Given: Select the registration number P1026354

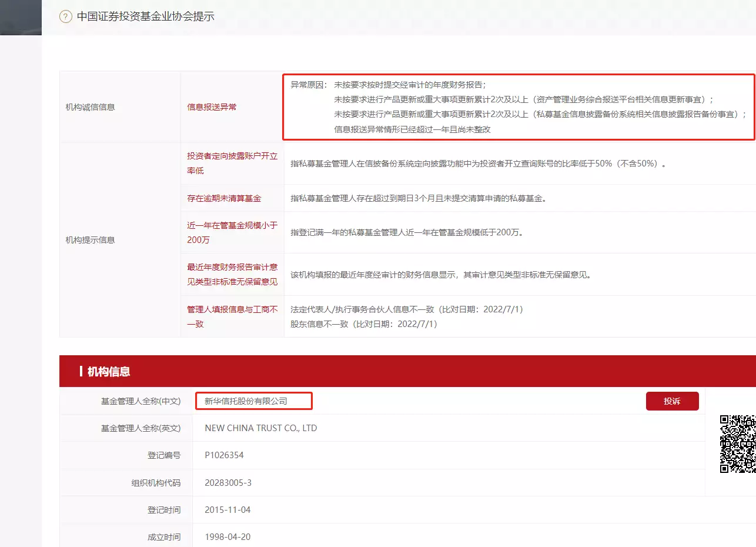Looking at the screenshot, I should pyautogui.click(x=224, y=455).
